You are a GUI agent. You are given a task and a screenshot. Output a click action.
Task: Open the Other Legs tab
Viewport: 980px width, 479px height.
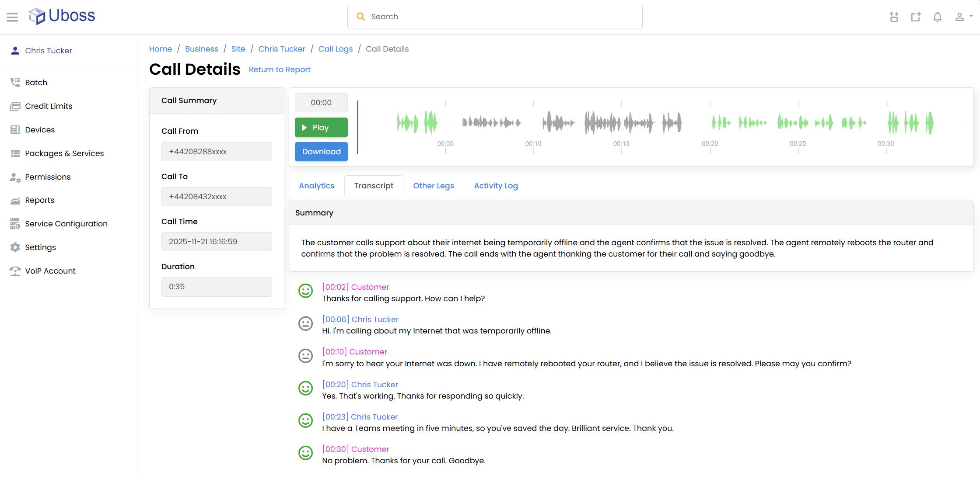click(433, 186)
